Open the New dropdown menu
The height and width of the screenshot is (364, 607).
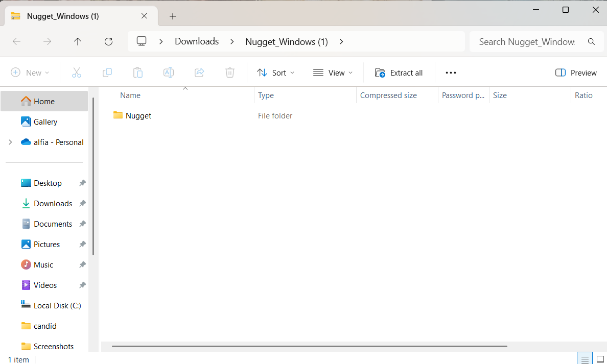30,72
